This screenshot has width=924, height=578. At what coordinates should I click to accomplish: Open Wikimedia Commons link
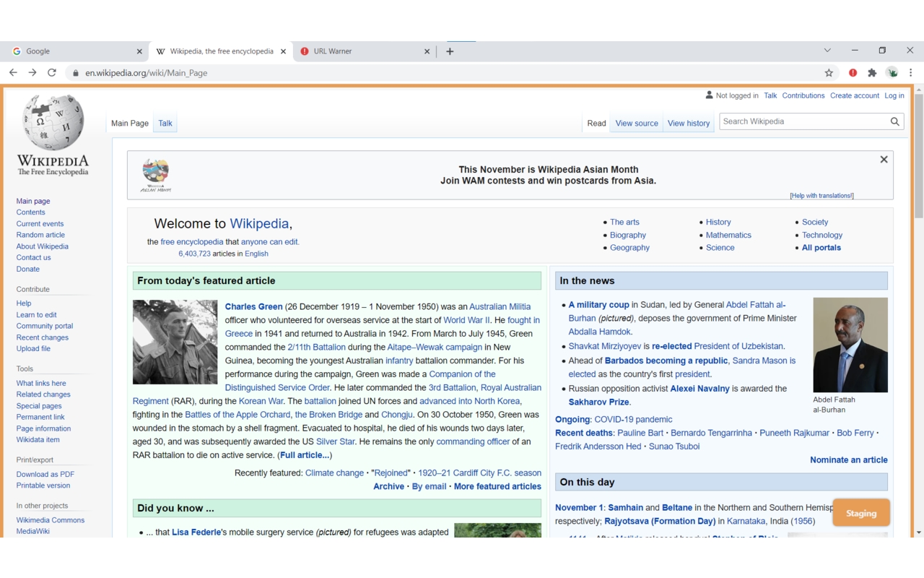click(51, 520)
